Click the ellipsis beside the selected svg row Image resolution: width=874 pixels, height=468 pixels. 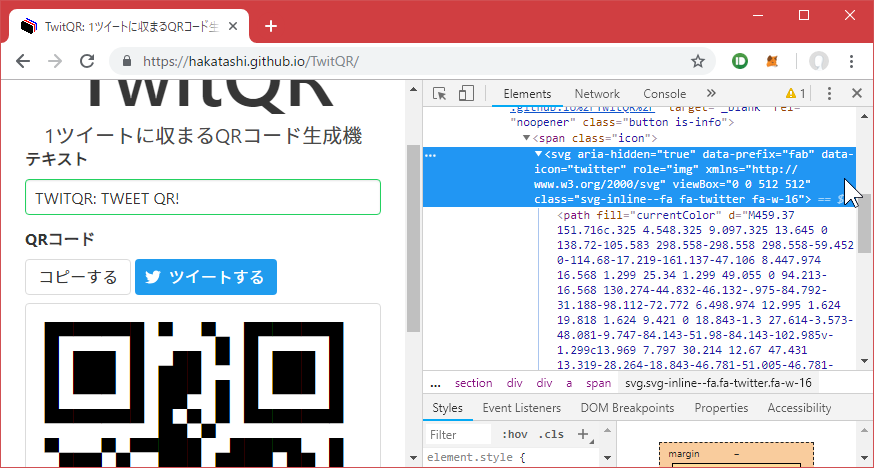[430, 155]
